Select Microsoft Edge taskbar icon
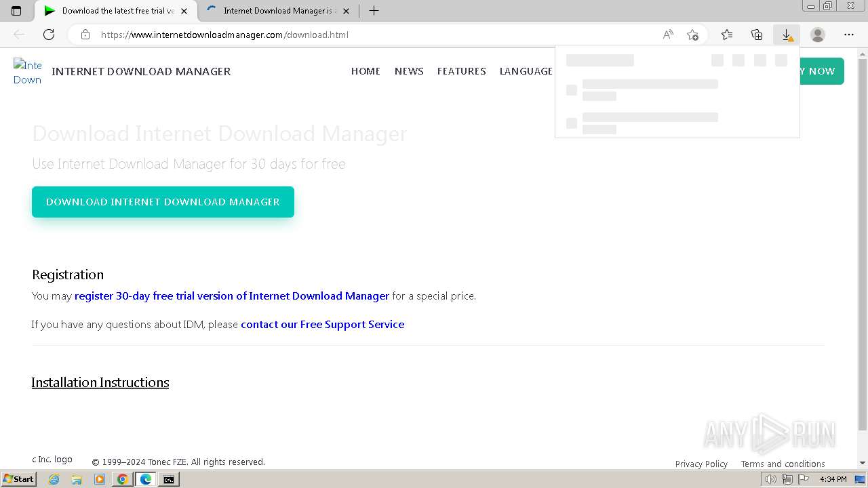 pyautogui.click(x=146, y=479)
